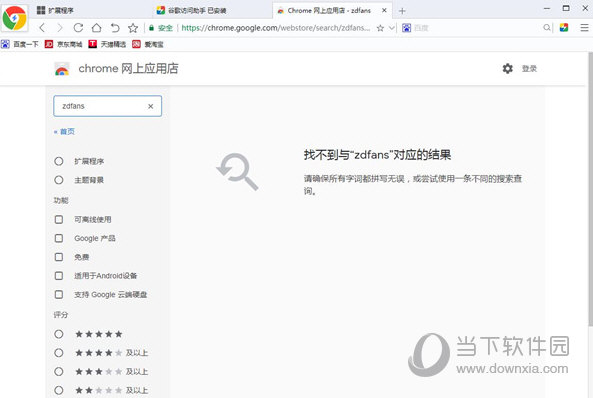Viewport: 593px width, 398px height.
Task: Open the 爱淘宝 bookmark
Action: point(148,44)
